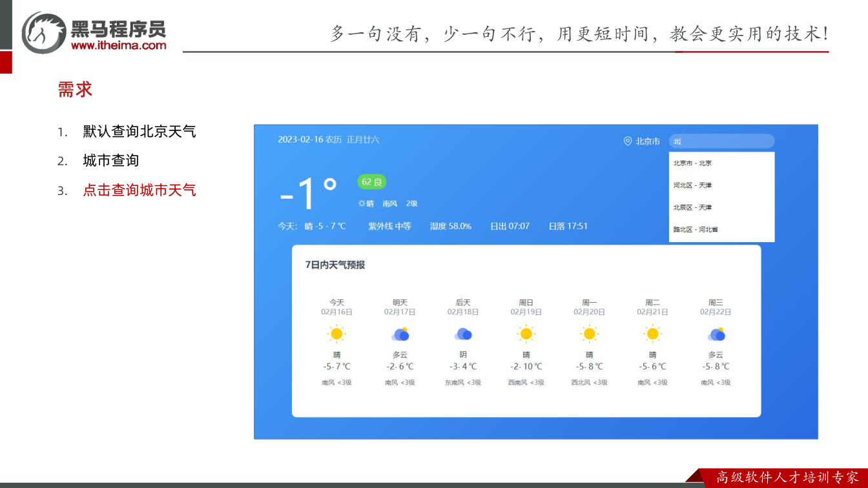Click the date 2023-02-16 农历 正月廿六

329,139
